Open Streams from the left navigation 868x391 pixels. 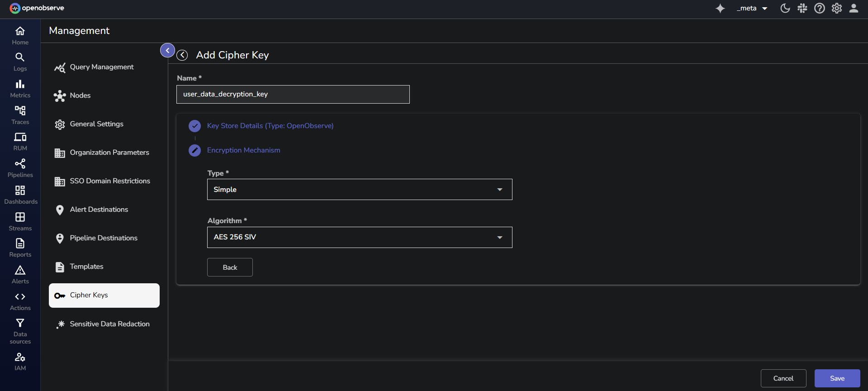(x=20, y=221)
